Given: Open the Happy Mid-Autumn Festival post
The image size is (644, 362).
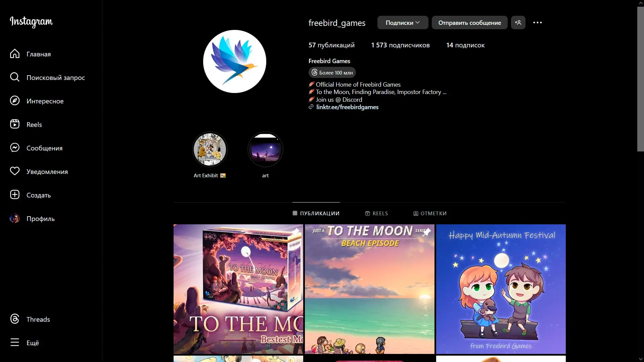Looking at the screenshot, I should pyautogui.click(x=501, y=289).
